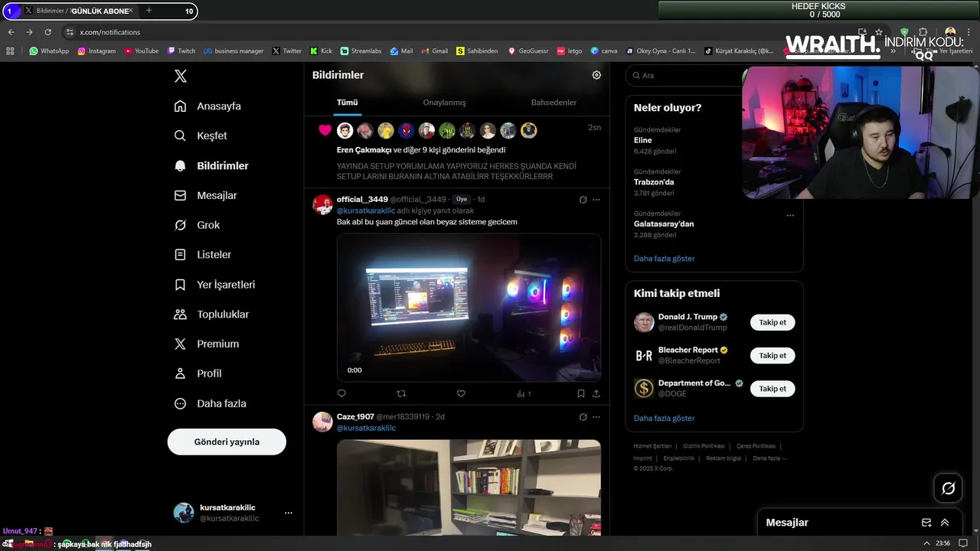Click view count icon on official_3449 post
Screen dimensions: 980x551
524,393
